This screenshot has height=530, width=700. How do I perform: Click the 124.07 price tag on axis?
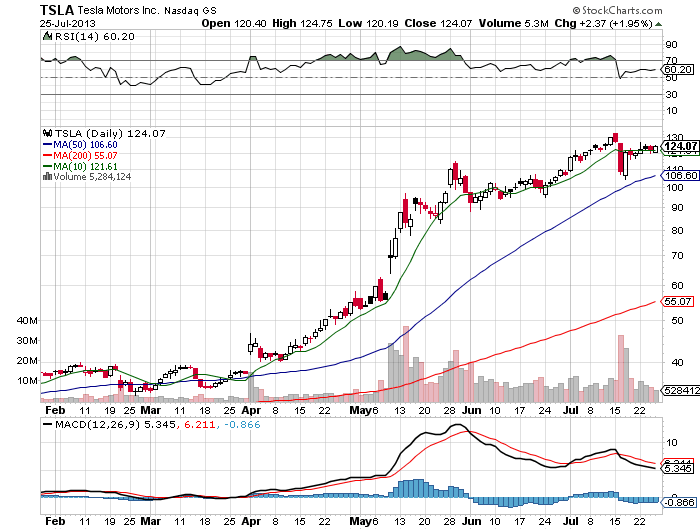tap(680, 146)
